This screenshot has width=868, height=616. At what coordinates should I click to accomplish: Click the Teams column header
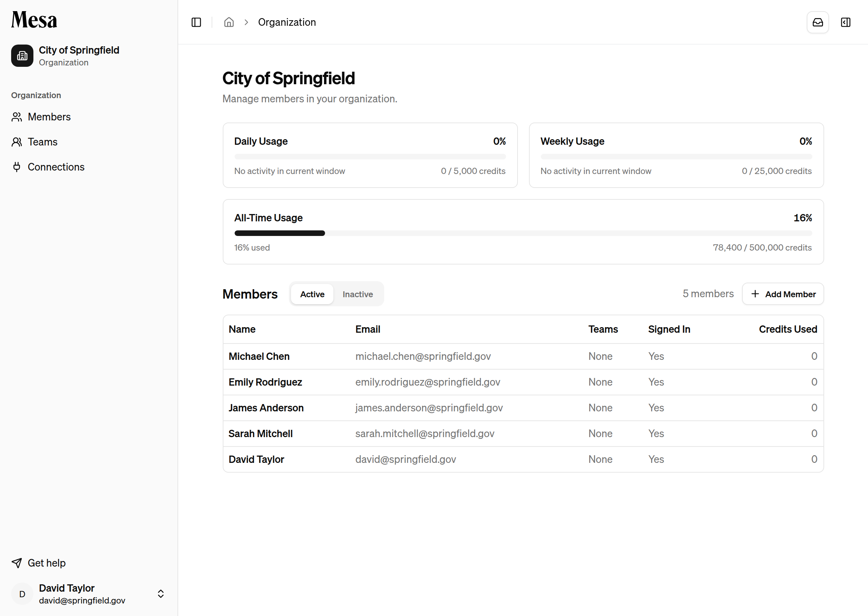coord(603,329)
